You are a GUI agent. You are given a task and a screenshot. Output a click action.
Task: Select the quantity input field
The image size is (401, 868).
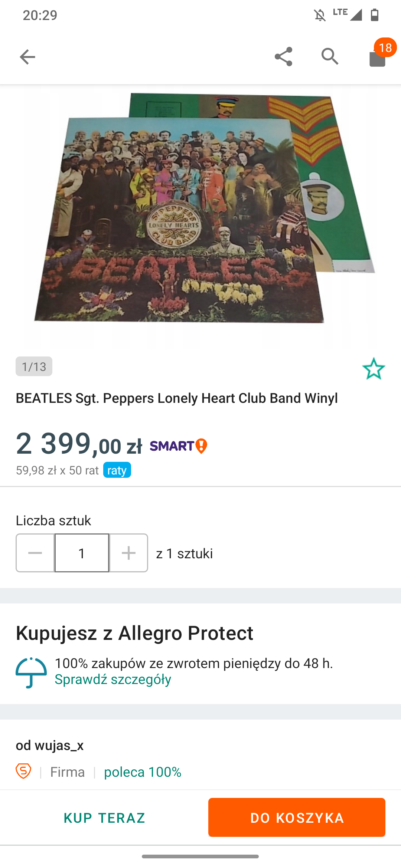(x=82, y=553)
